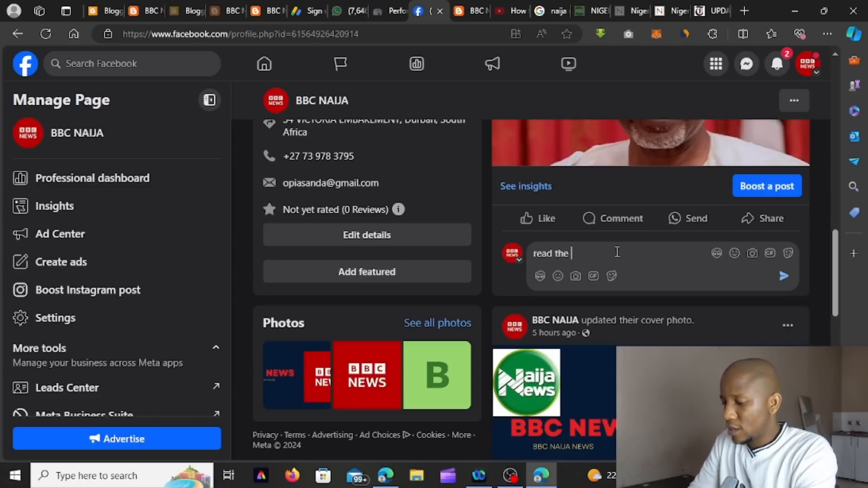Open the Windows Start menu
Image resolution: width=868 pixels, height=488 pixels.
[x=15, y=475]
